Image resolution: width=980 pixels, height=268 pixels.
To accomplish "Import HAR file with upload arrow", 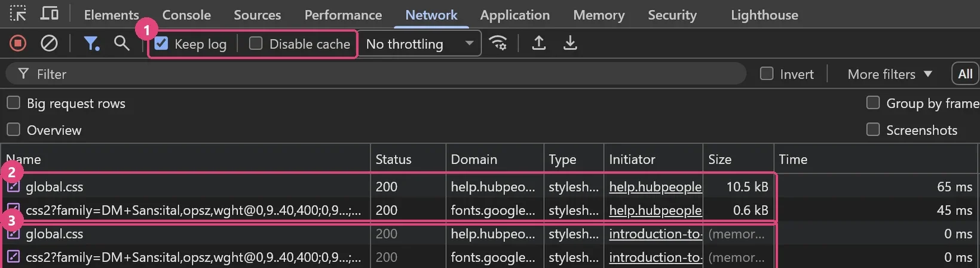I will click(x=538, y=43).
